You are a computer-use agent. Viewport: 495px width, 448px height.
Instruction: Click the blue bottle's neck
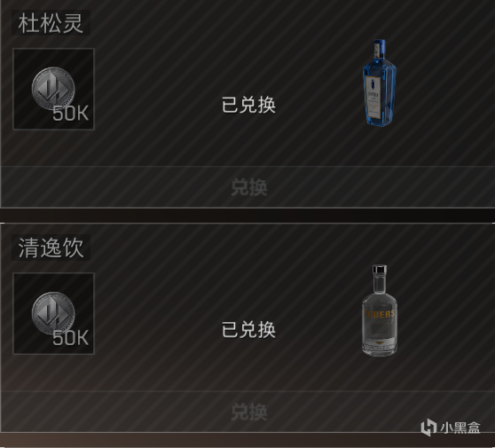(x=380, y=50)
